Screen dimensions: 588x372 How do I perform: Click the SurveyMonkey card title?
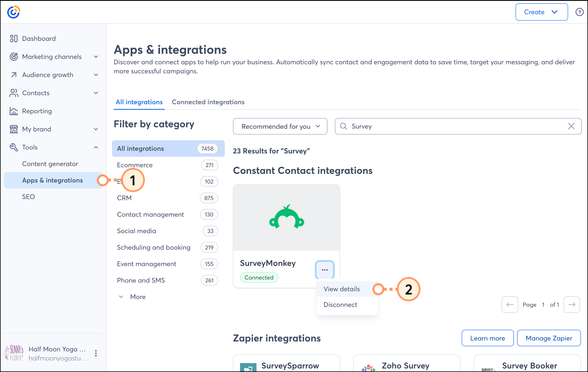click(268, 263)
